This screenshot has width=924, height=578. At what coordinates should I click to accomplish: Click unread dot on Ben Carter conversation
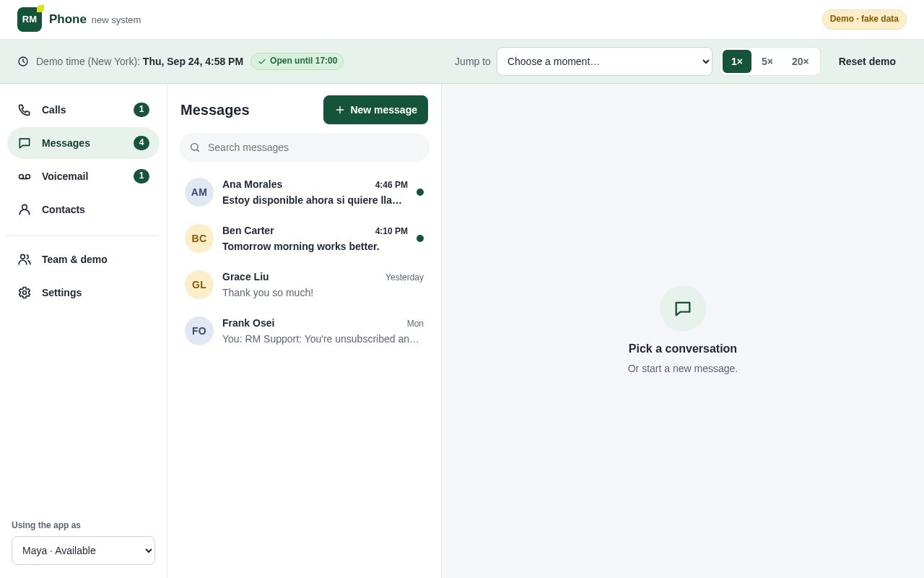[420, 238]
